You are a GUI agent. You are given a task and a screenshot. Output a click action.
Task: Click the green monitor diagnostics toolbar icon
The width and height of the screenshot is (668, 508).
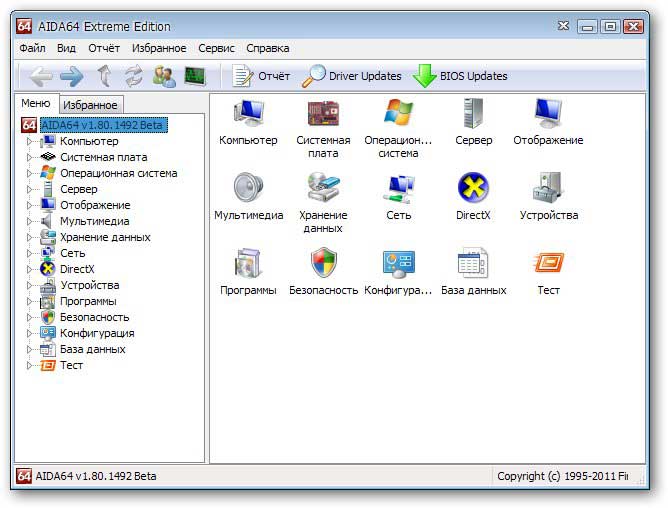195,76
